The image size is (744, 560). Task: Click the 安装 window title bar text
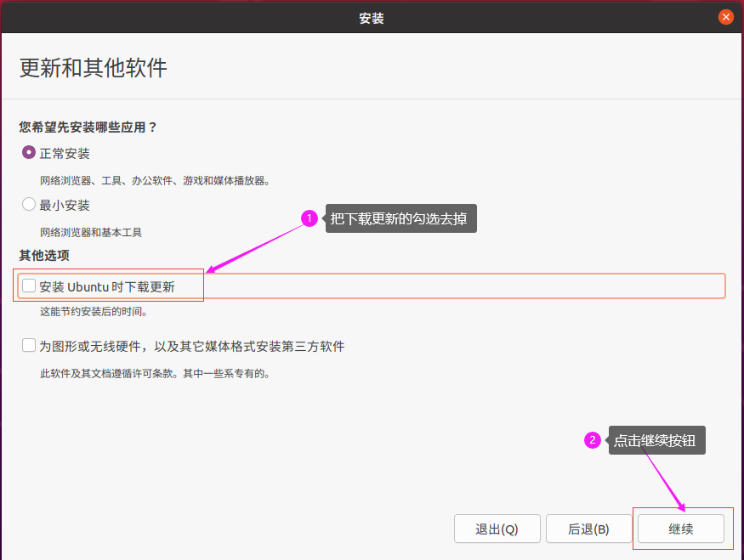[372, 17]
